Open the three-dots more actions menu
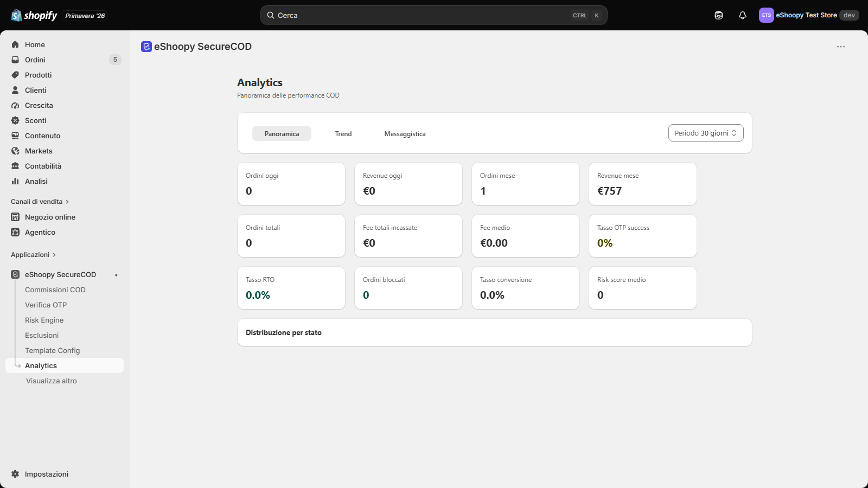 [x=841, y=47]
